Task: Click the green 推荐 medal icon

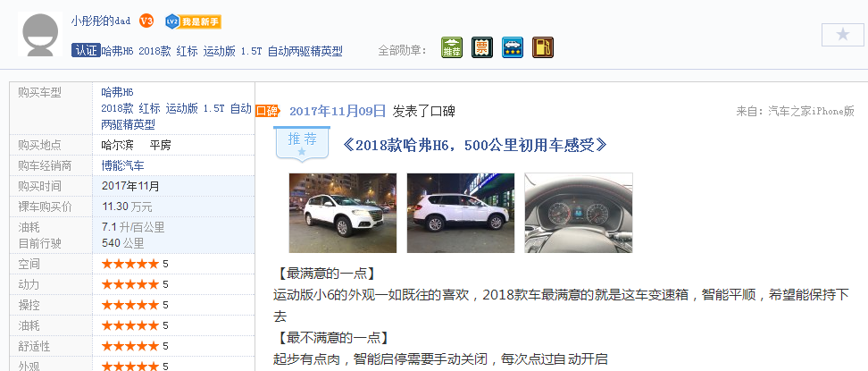Action: tap(452, 47)
